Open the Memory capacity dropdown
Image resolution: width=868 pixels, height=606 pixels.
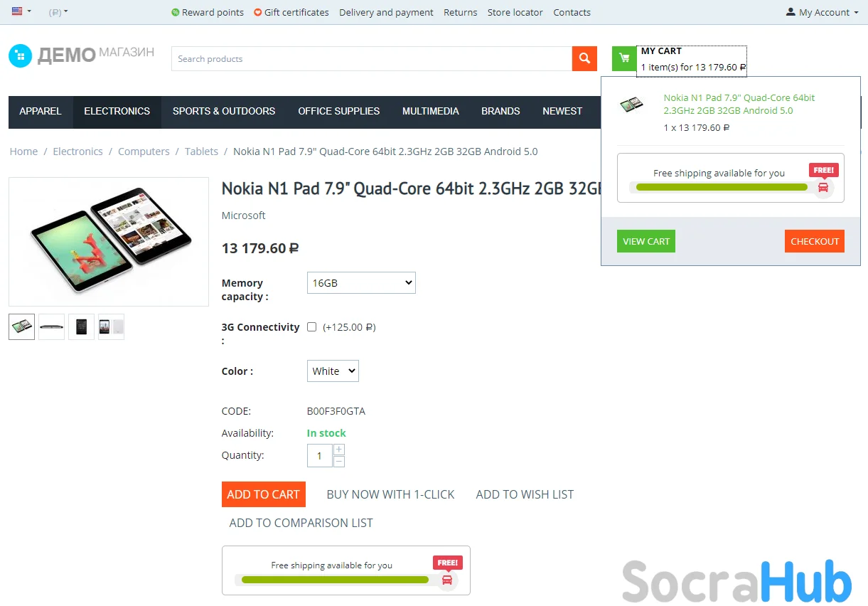[x=361, y=282]
